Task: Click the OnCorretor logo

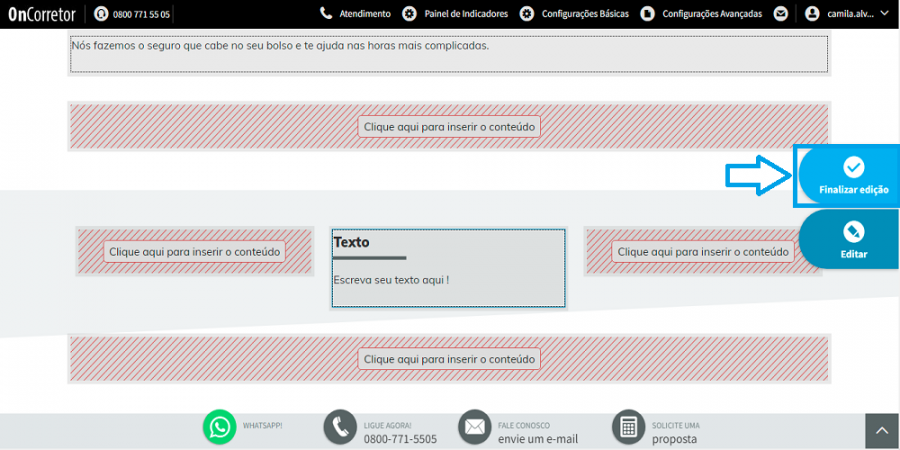Action: [42, 14]
